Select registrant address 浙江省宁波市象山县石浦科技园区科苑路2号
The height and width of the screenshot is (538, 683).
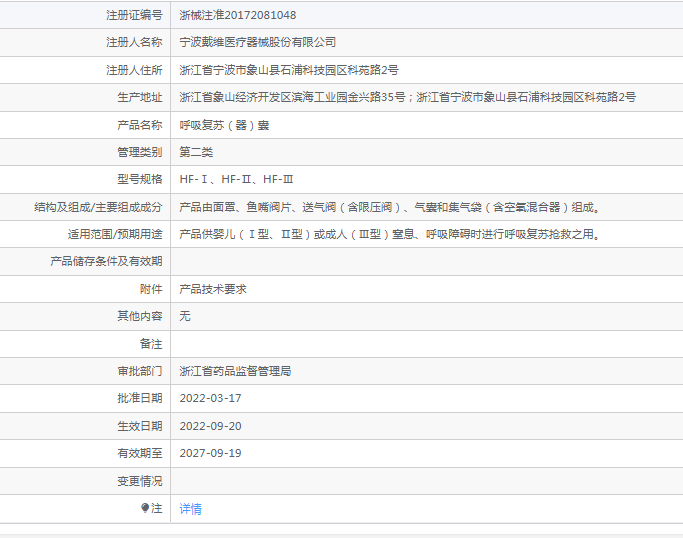pyautogui.click(x=289, y=70)
